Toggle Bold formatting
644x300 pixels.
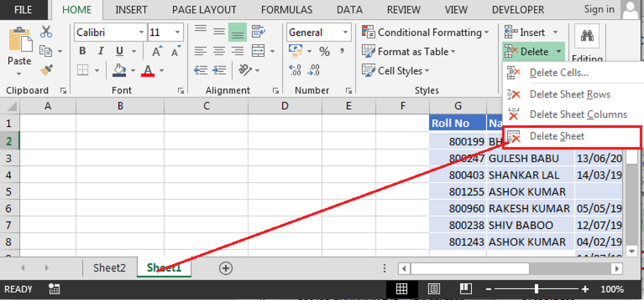82,52
